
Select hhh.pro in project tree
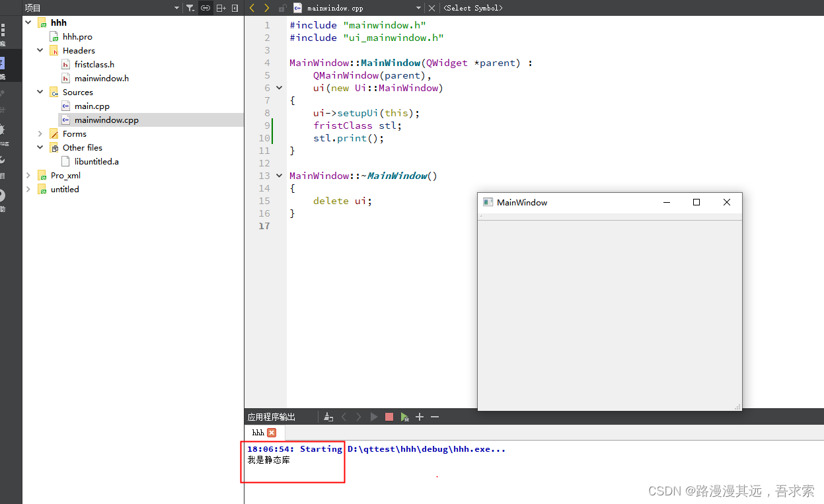(x=77, y=36)
